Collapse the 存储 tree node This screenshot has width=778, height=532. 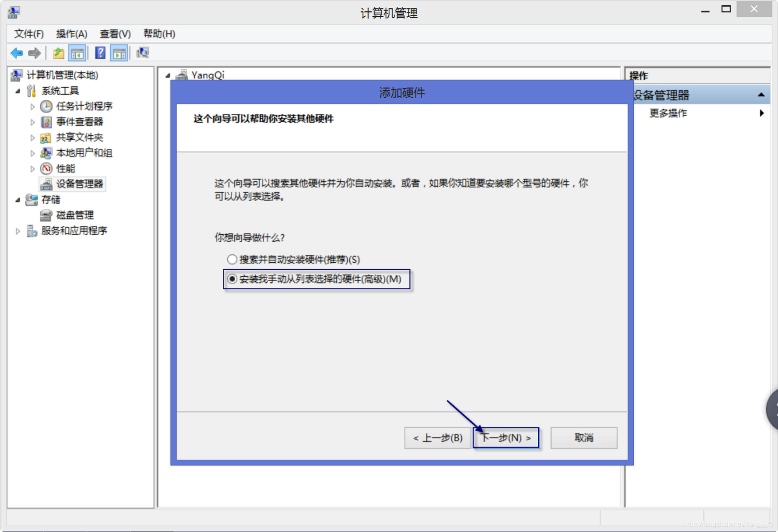(x=18, y=200)
